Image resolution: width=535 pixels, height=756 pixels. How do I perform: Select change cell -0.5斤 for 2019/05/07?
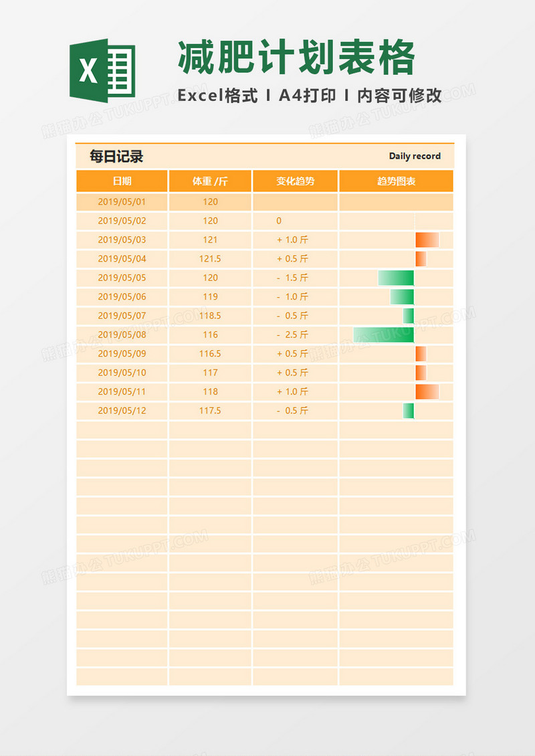click(296, 316)
